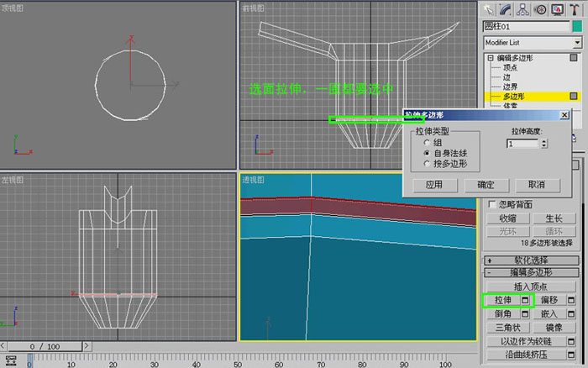Open the Modifier List dropdown
The height and width of the screenshot is (368, 588).
(577, 43)
